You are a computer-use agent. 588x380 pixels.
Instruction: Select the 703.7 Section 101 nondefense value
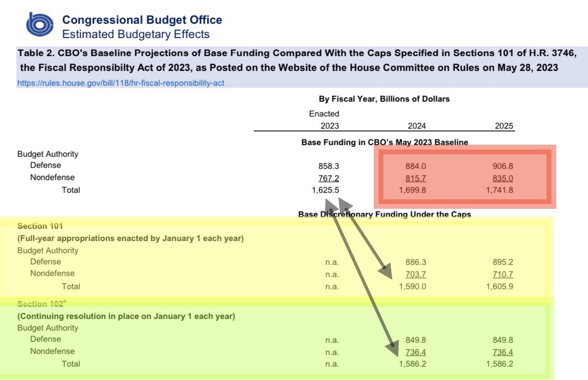[x=416, y=275]
